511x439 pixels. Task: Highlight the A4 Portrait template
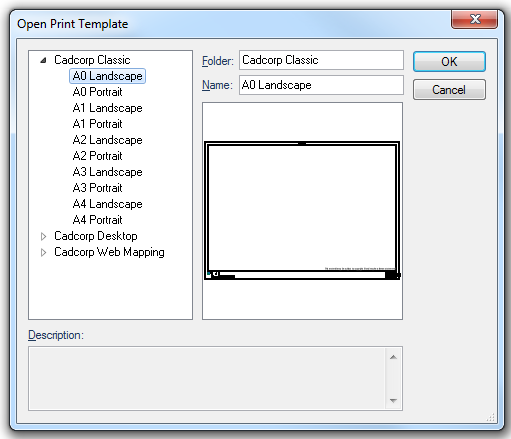97,220
